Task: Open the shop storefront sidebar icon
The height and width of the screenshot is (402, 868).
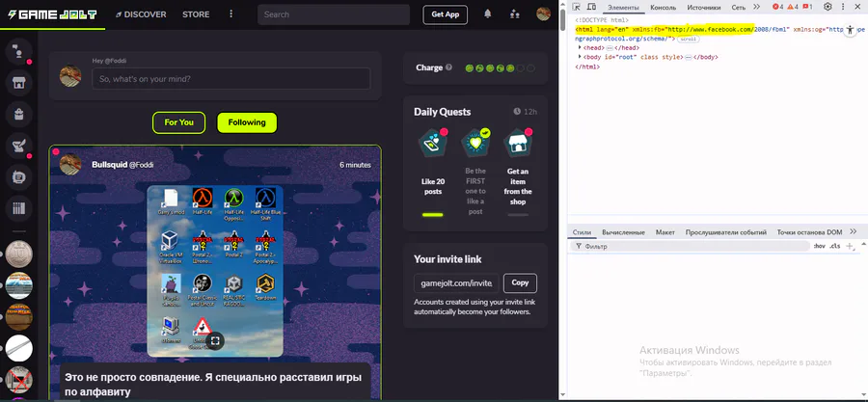Action: tap(19, 83)
